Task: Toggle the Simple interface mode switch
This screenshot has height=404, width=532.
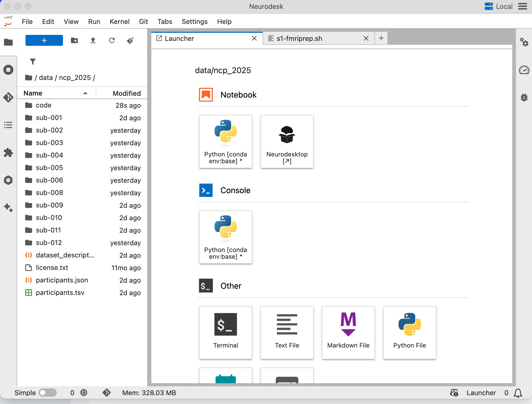Action: point(48,393)
